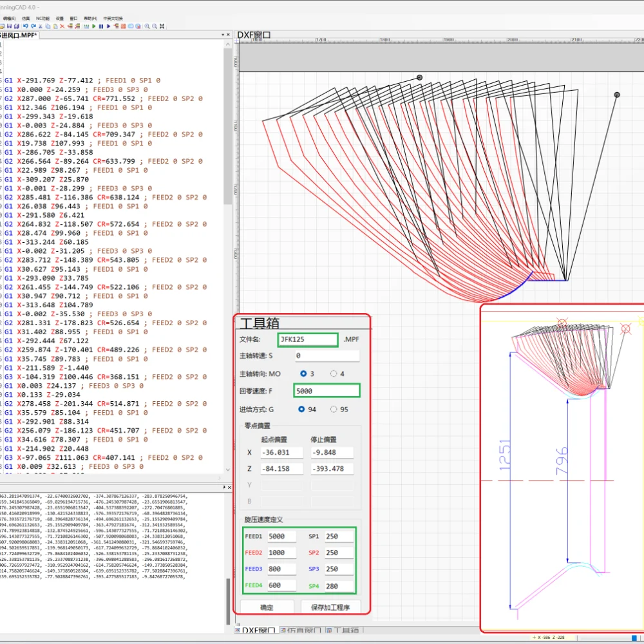Viewport: 644px width, 644px height.
Task: Click the 文件名 field containing JFK125
Action: click(308, 339)
